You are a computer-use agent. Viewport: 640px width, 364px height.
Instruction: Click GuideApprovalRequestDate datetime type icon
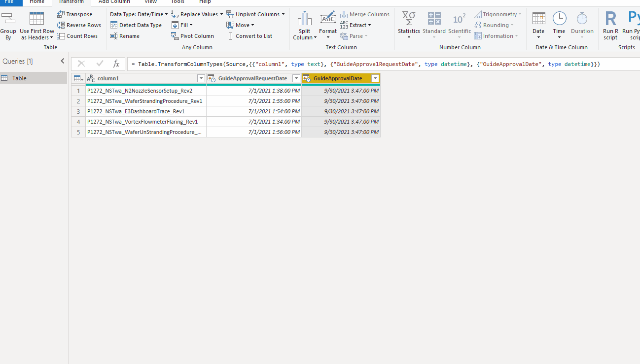[x=212, y=78]
